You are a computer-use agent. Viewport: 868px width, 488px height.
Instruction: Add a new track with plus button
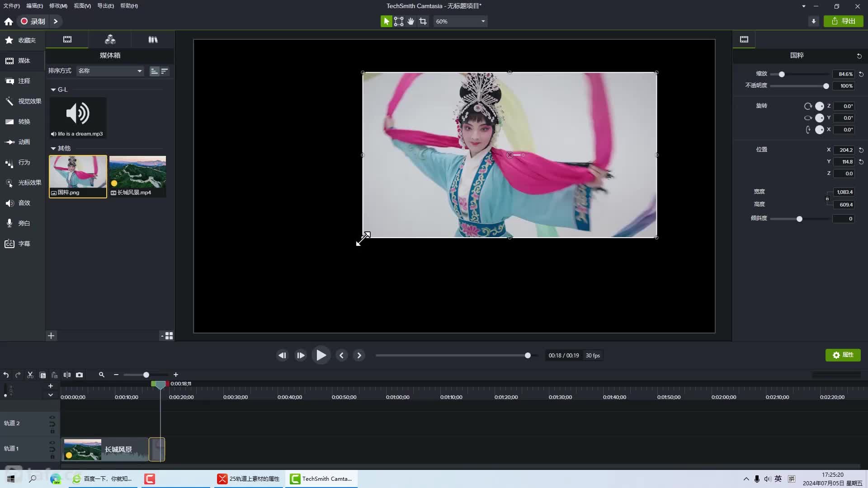[51, 386]
